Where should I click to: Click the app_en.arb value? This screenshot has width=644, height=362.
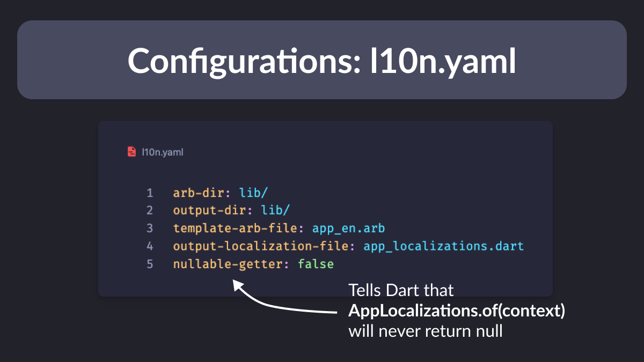(x=341, y=228)
